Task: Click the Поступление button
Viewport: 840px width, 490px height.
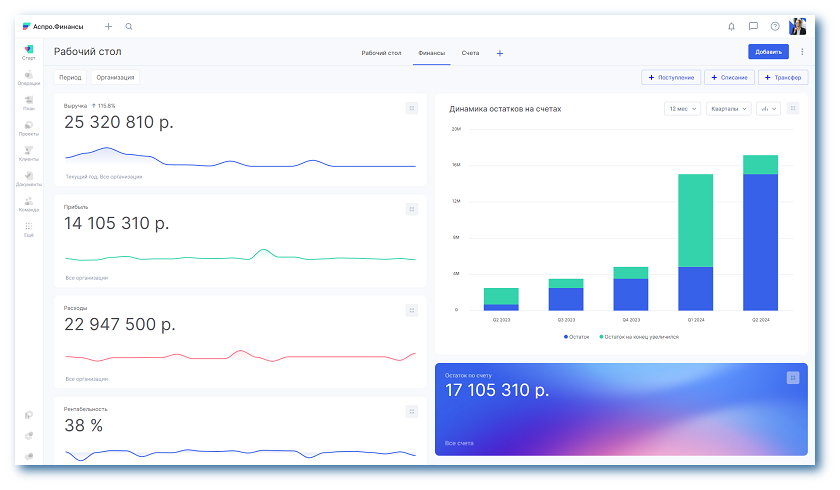Action: pyautogui.click(x=671, y=77)
